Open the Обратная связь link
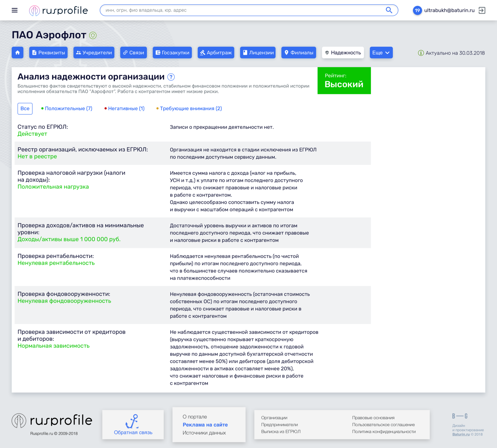 pyautogui.click(x=133, y=433)
